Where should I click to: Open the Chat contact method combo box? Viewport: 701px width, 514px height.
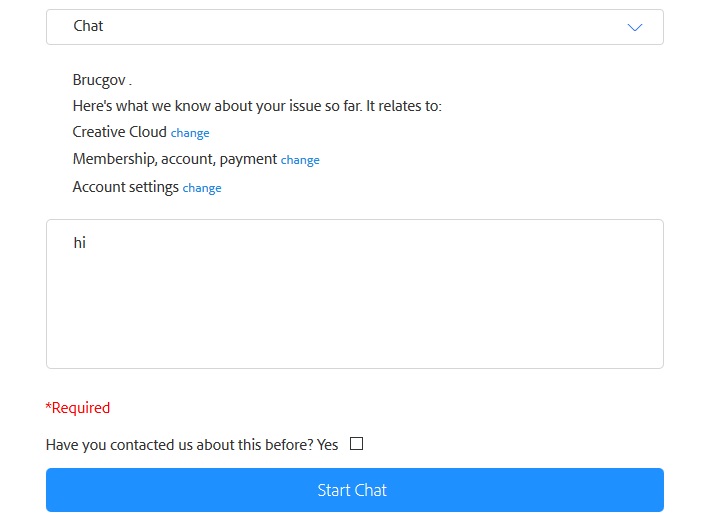(x=354, y=27)
